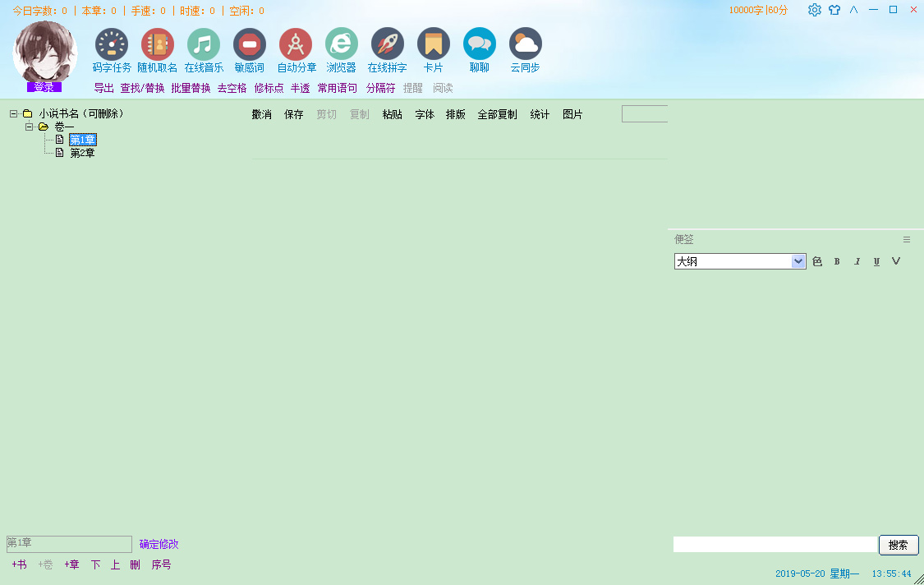Toggle italic in the note panel
924x585 pixels.
[857, 261]
